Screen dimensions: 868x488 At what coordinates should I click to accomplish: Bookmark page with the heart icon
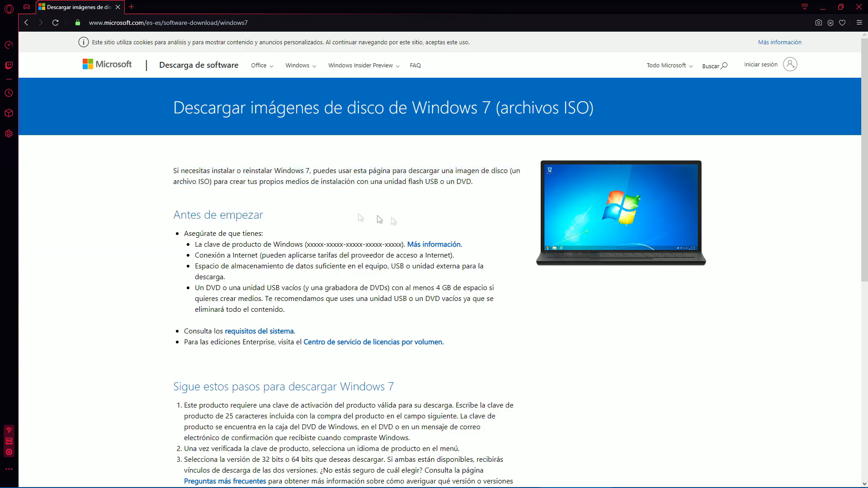[x=842, y=23]
